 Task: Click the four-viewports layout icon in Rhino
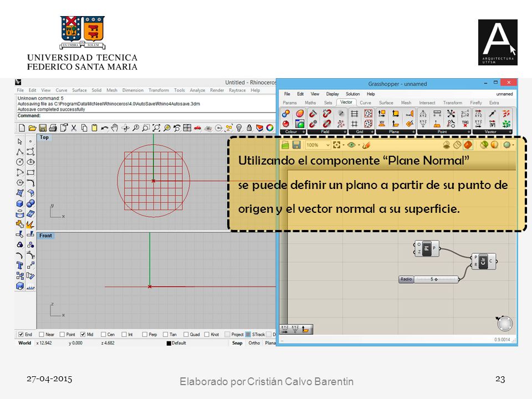coord(187,128)
